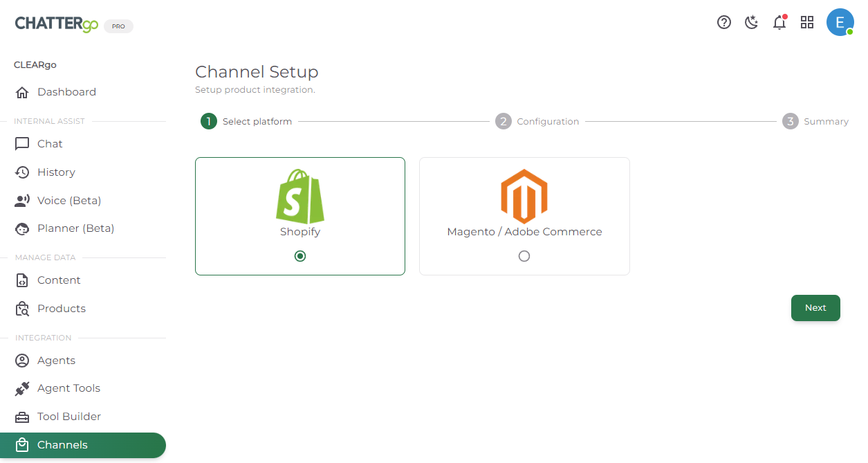Click the Magento logo
The width and height of the screenshot is (868, 463).
coord(524,196)
